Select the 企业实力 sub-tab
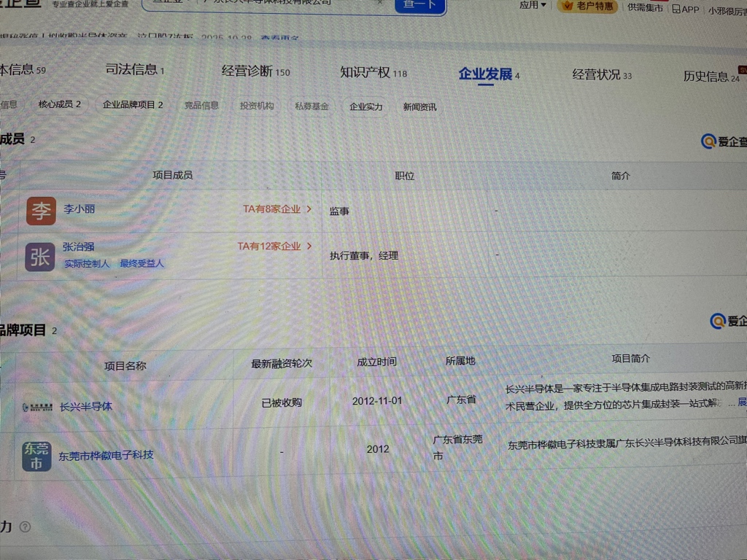The width and height of the screenshot is (747, 560). (366, 106)
